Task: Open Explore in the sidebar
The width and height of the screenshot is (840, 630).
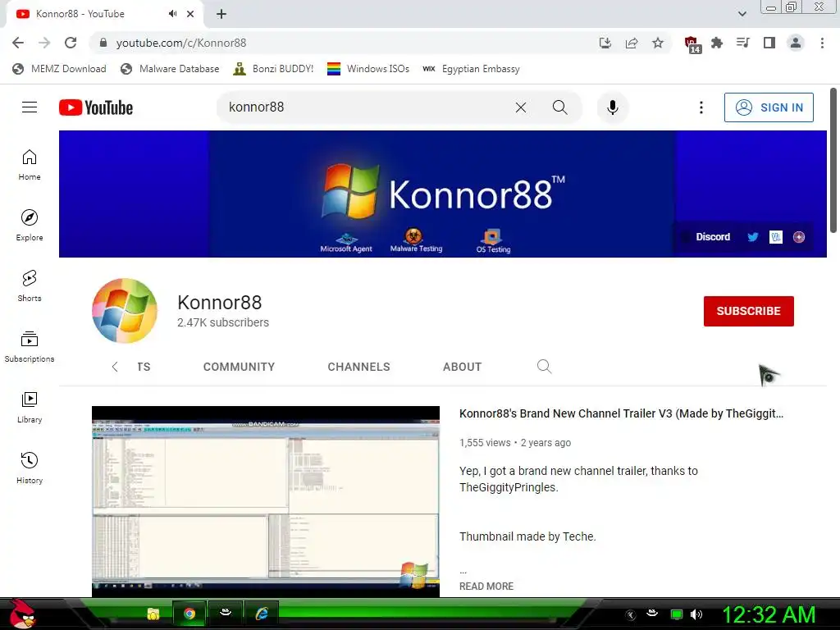Action: [x=30, y=225]
